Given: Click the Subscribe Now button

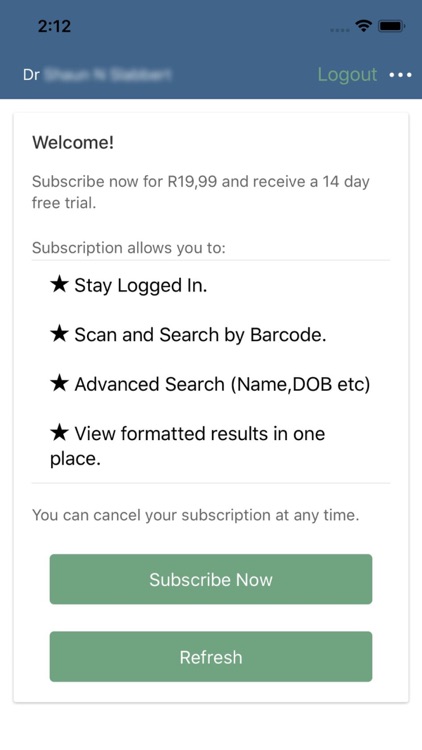Looking at the screenshot, I should click(x=211, y=579).
